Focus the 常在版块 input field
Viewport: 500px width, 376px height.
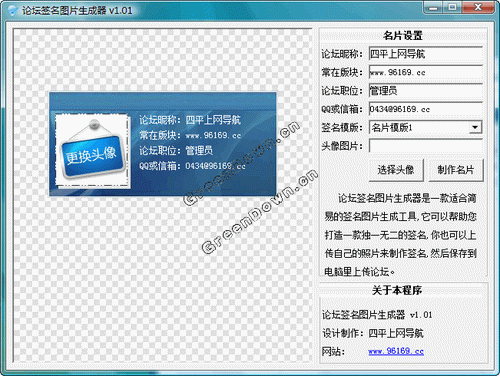point(426,72)
